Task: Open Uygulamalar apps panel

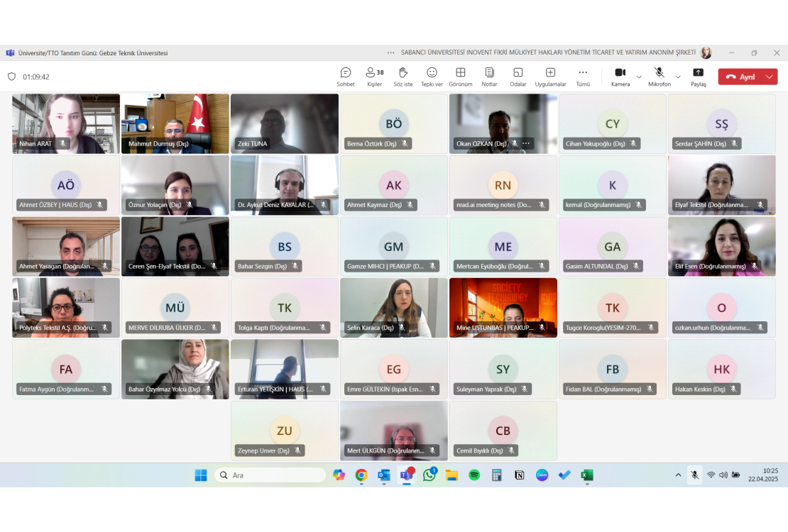Action: pos(550,76)
